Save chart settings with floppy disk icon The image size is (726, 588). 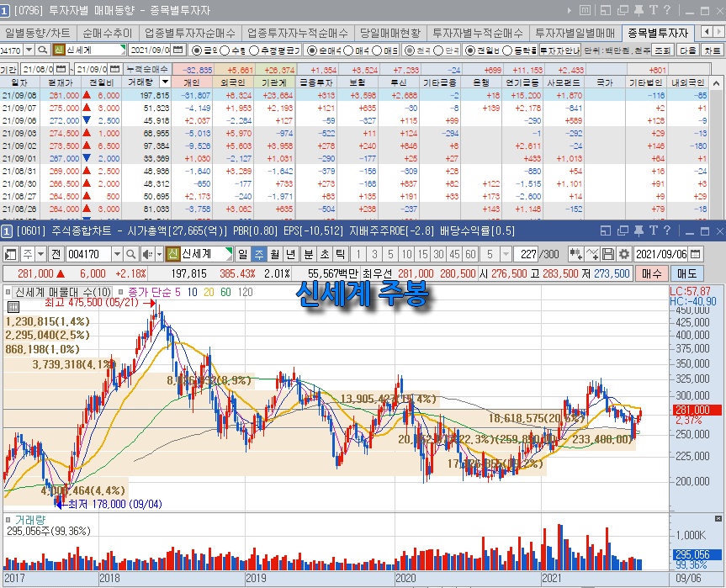608,254
